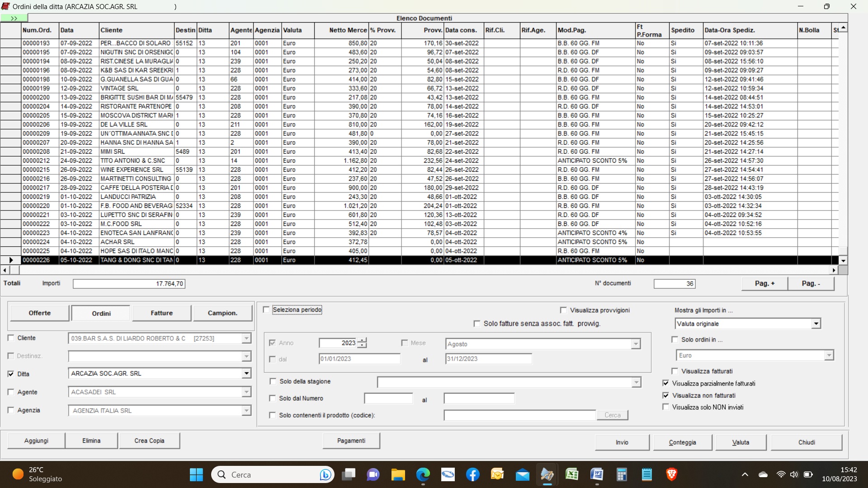Open the Agenzia dropdown with AGENZIA ITALIA SRL
868x488 pixels.
246,411
